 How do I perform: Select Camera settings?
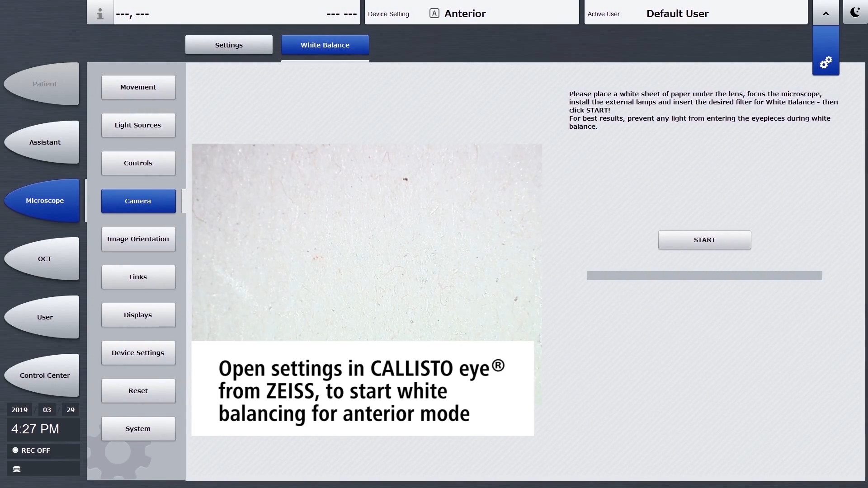pos(138,201)
